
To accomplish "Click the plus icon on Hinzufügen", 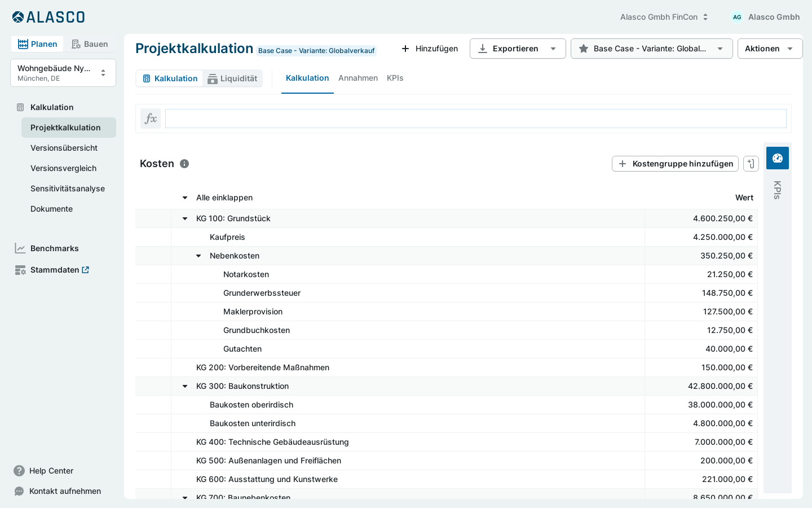I will (405, 49).
